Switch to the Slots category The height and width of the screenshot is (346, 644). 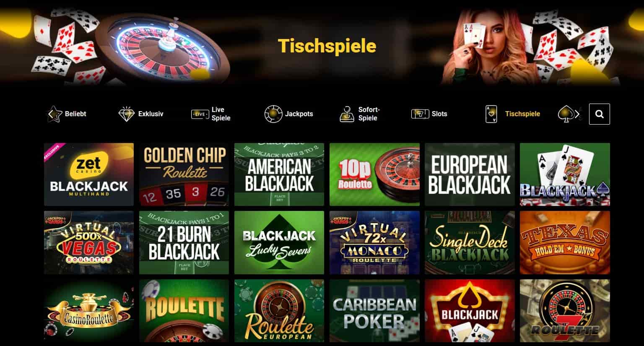[439, 114]
